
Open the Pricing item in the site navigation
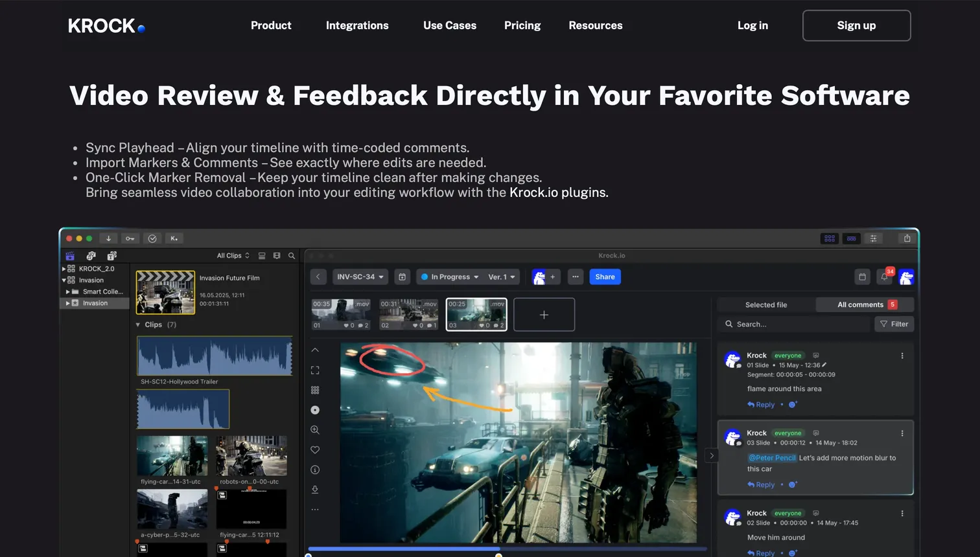[x=522, y=25]
